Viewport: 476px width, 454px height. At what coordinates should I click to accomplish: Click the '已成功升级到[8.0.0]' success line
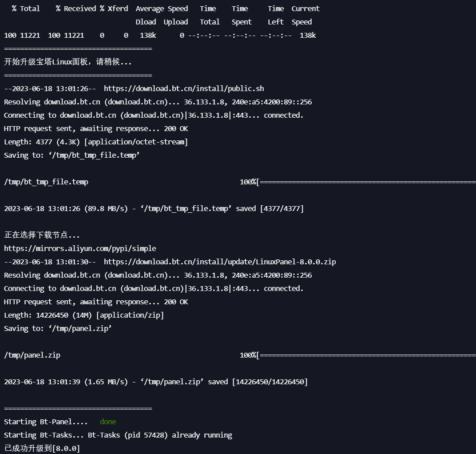pos(42,448)
